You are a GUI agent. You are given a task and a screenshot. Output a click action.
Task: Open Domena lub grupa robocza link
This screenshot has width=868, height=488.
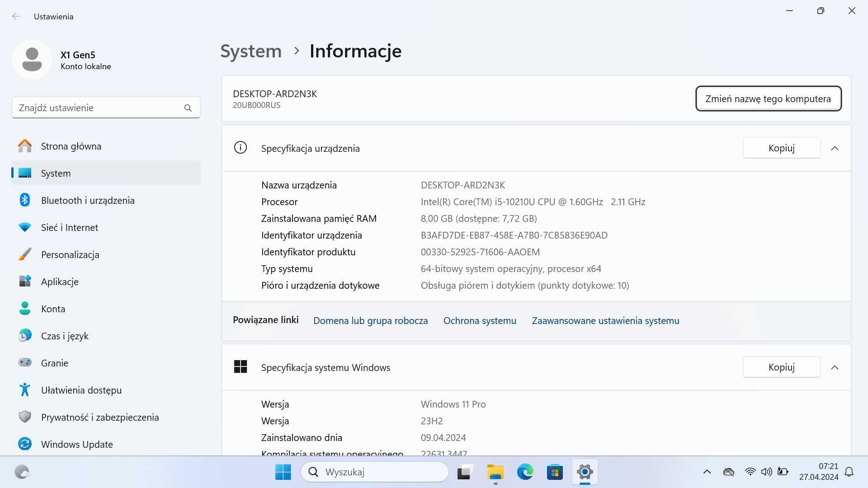(371, 320)
